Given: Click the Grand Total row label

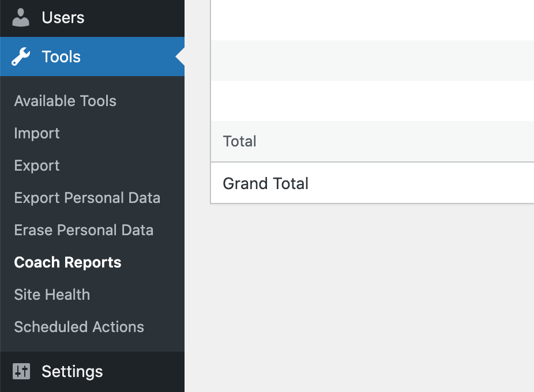Looking at the screenshot, I should point(266,183).
